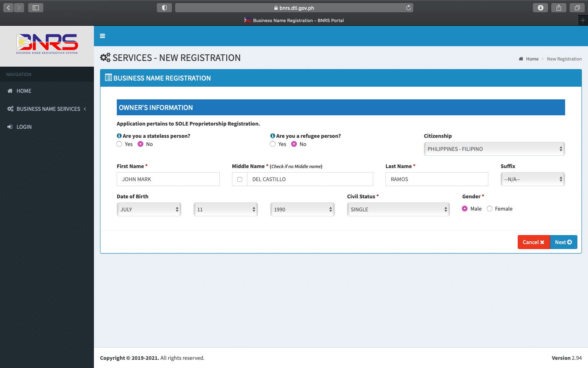The width and height of the screenshot is (588, 368).
Task: Click the BNRS logo
Action: (47, 44)
